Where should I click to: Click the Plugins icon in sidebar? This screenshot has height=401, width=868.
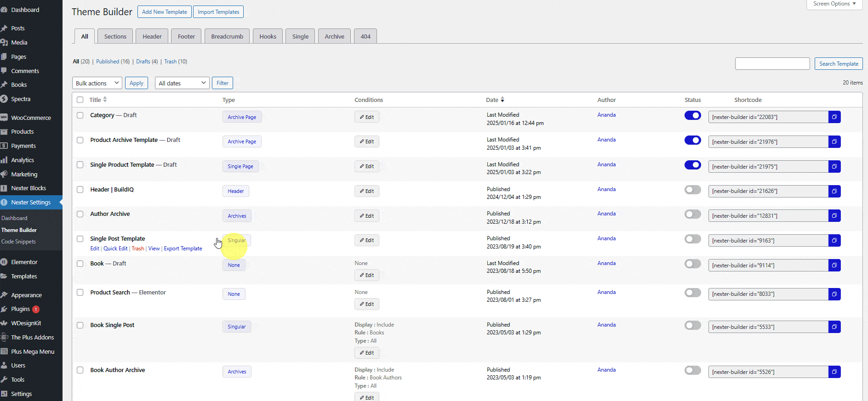[4, 309]
